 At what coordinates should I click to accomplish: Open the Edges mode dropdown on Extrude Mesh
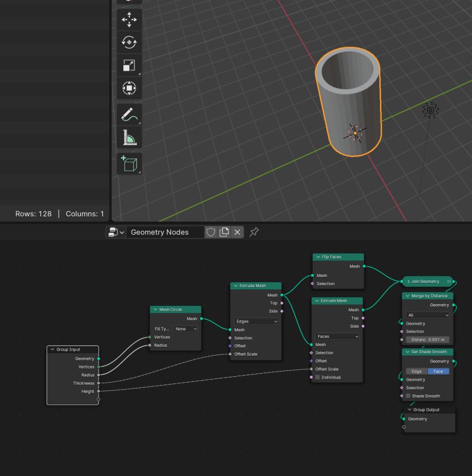click(x=257, y=321)
